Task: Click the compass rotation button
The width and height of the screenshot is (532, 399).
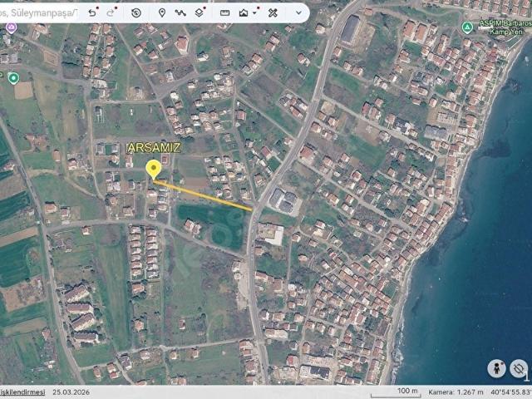Action: coord(519,368)
